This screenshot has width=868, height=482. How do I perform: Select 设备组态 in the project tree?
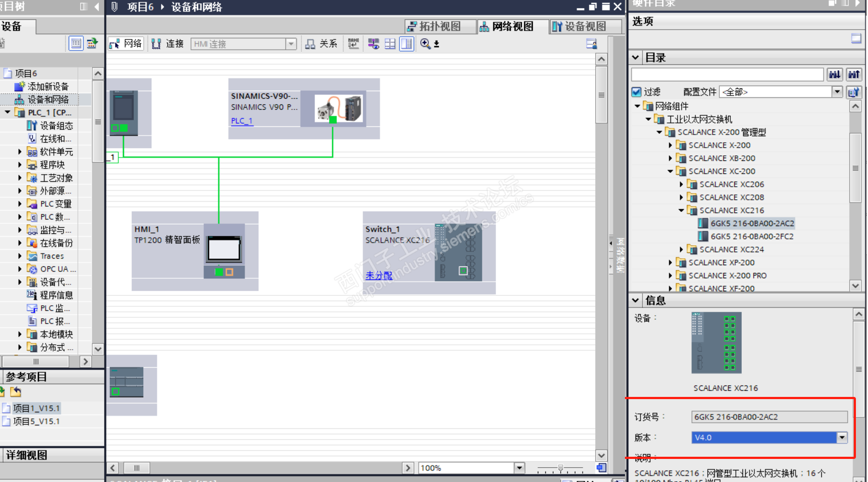tap(56, 126)
